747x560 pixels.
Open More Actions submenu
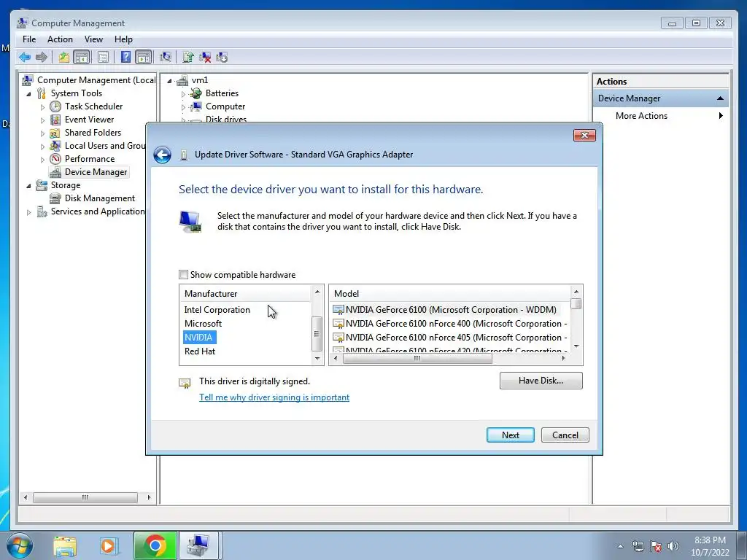[x=661, y=116]
